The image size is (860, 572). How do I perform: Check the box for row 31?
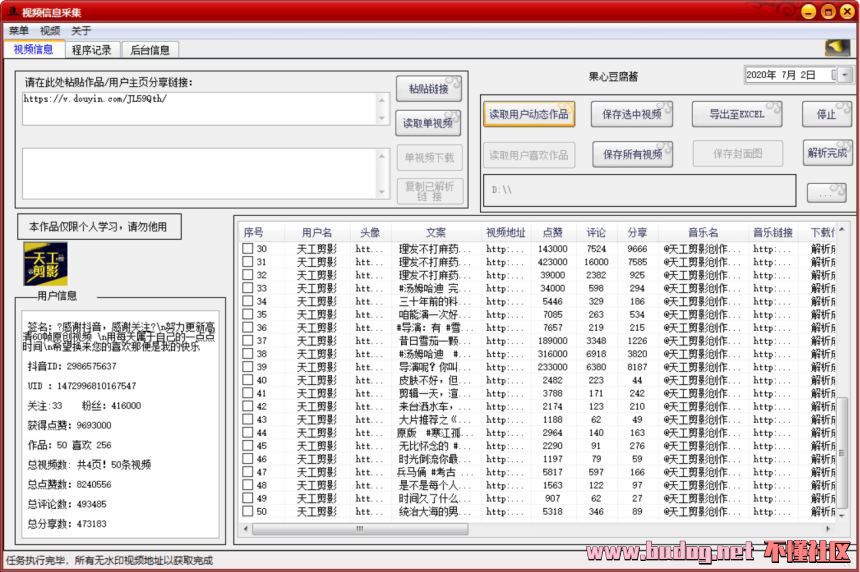tap(248, 262)
